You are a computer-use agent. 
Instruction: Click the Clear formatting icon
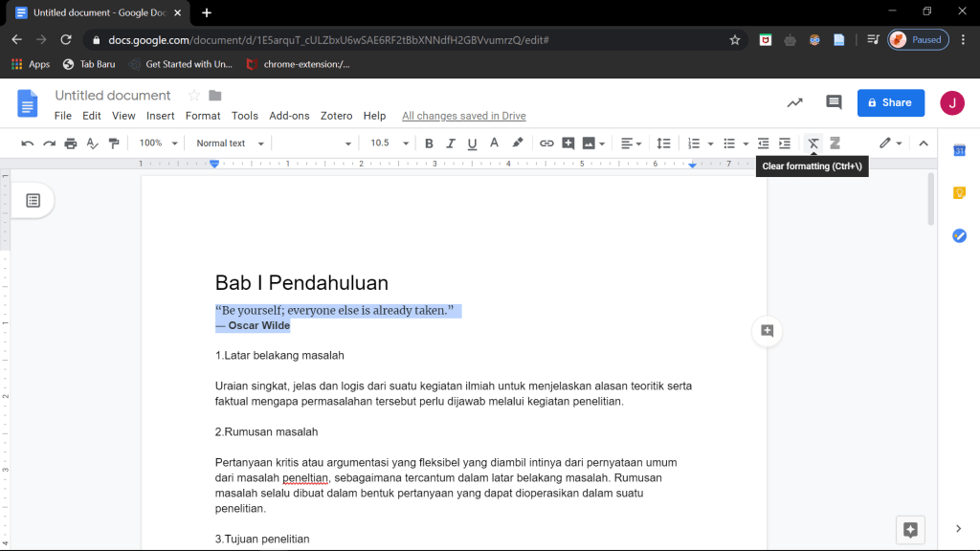pos(813,143)
